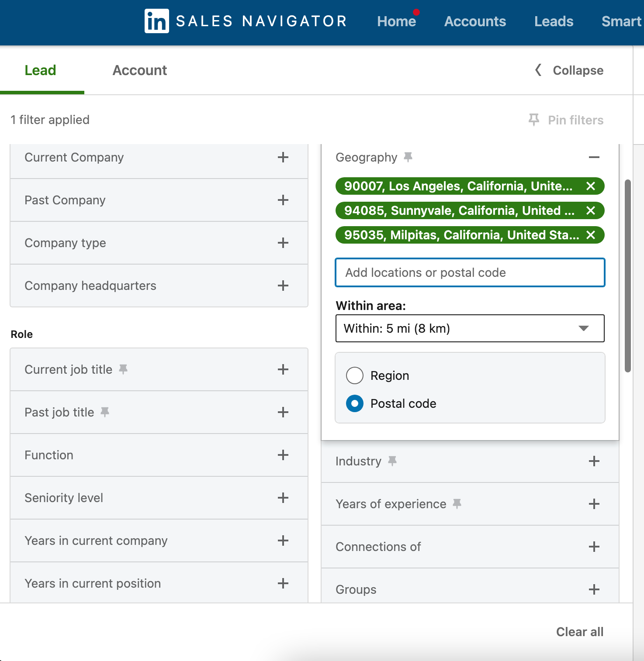
Task: Switch to the Account tab
Action: tap(140, 70)
